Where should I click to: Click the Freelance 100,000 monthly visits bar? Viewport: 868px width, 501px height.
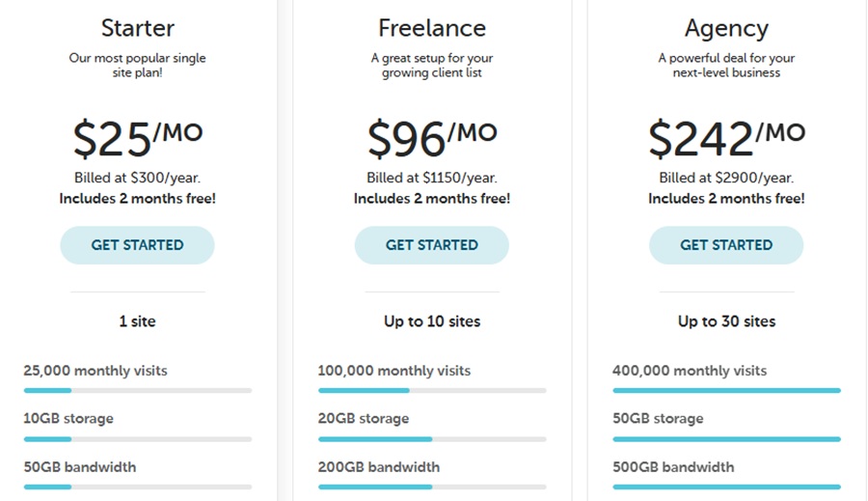432,390
